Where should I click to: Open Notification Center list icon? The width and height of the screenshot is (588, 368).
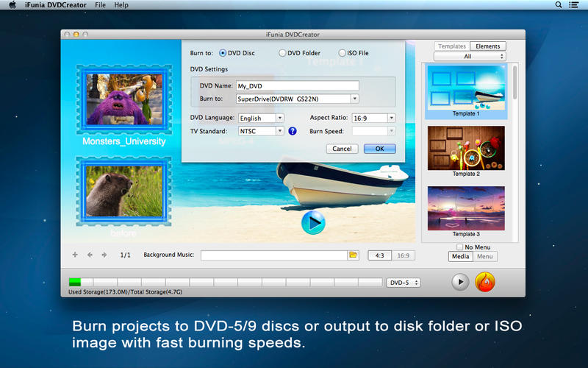(x=573, y=5)
